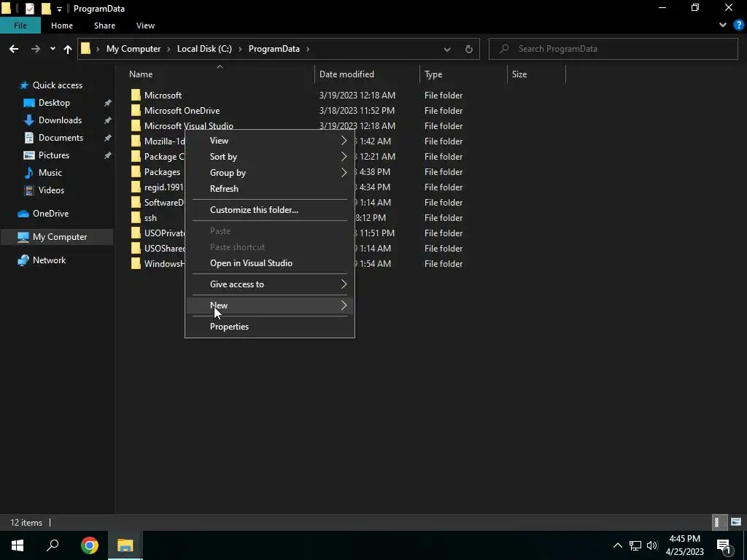
Task: Open Videos in navigation pane
Action: click(x=51, y=190)
